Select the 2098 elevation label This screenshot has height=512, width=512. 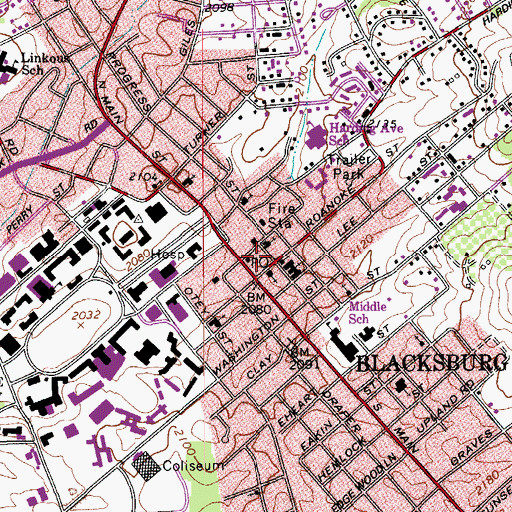pos(219,7)
